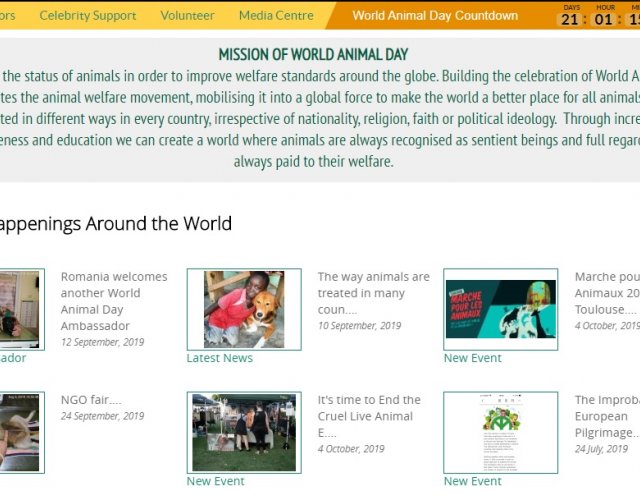Click the Happenings Around the World heading
The width and height of the screenshot is (640, 500).
click(115, 224)
